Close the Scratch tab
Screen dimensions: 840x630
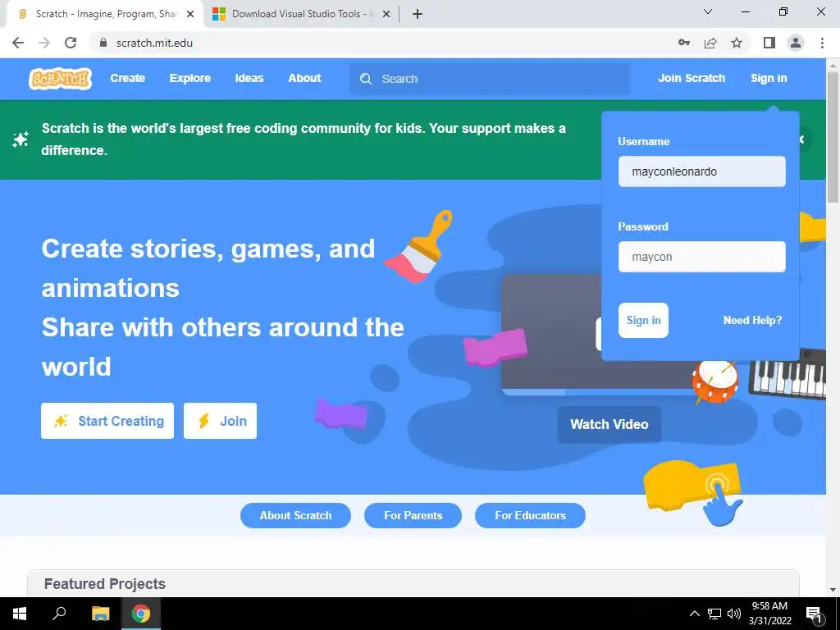[x=190, y=14]
